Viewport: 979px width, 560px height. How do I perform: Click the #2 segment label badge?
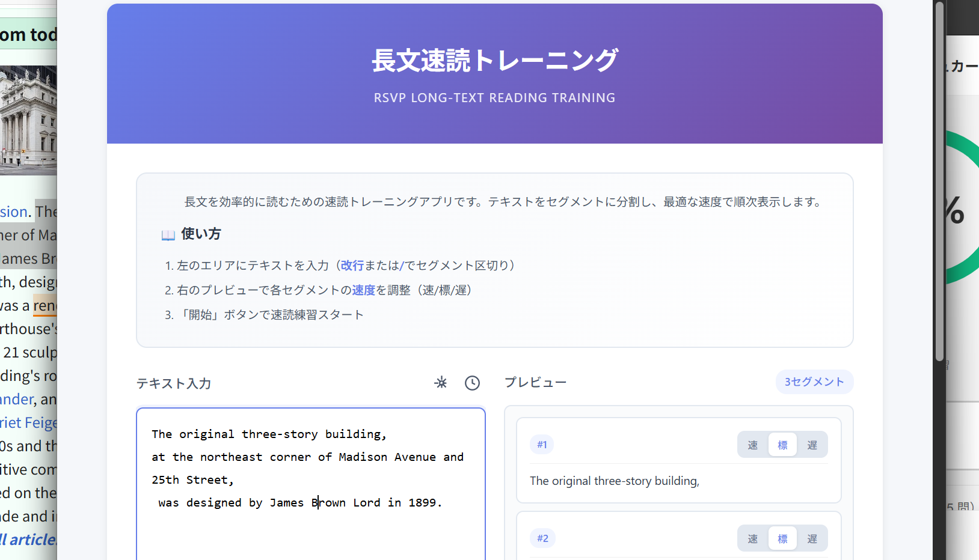click(542, 538)
